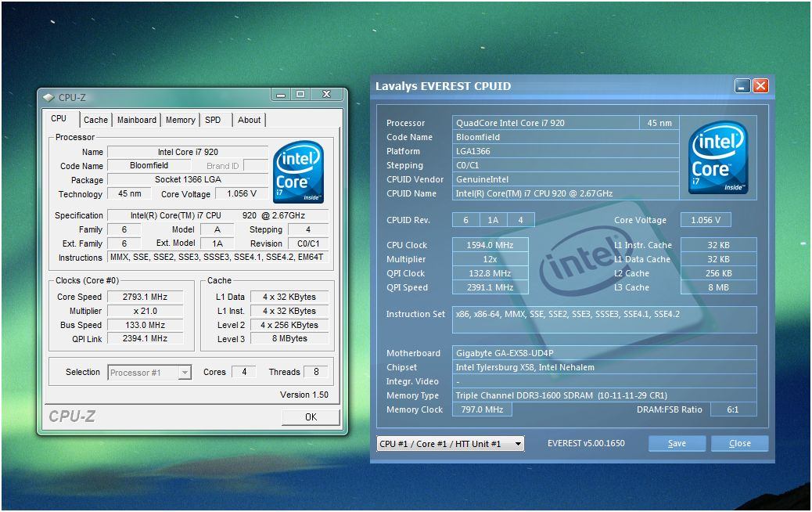Close the CPU-Z window

326,94
